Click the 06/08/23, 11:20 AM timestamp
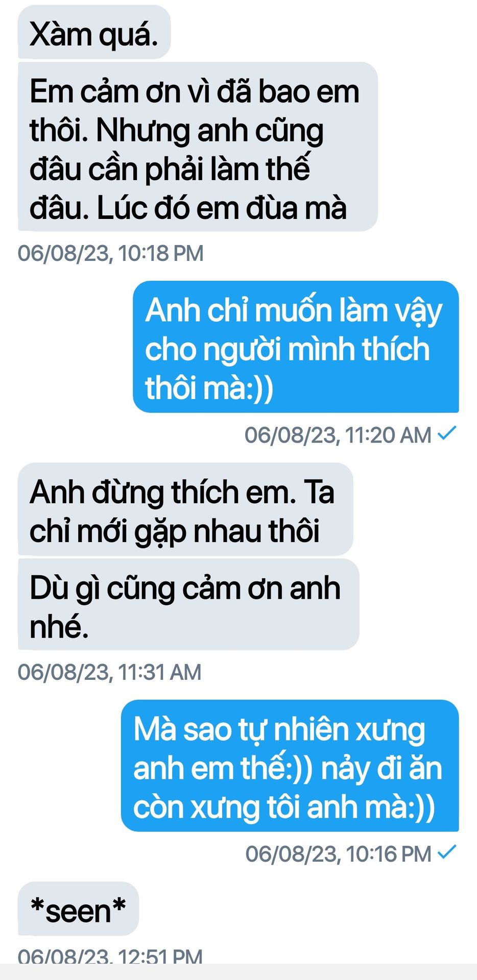This screenshot has height=980, width=477. pos(338,435)
